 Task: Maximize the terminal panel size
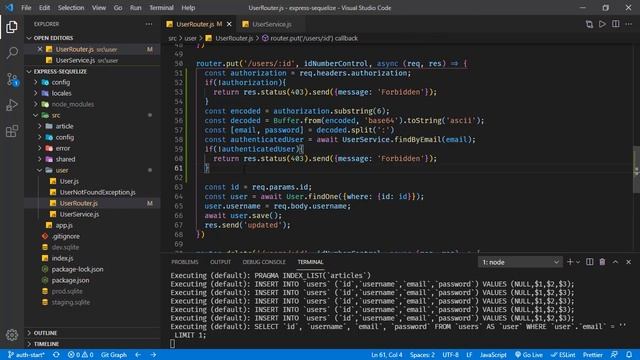(x=616, y=262)
